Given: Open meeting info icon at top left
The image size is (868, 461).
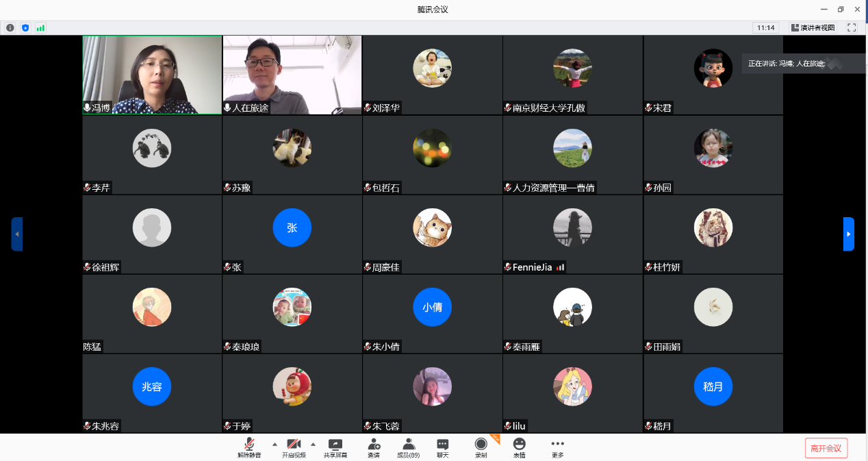Looking at the screenshot, I should [x=10, y=27].
